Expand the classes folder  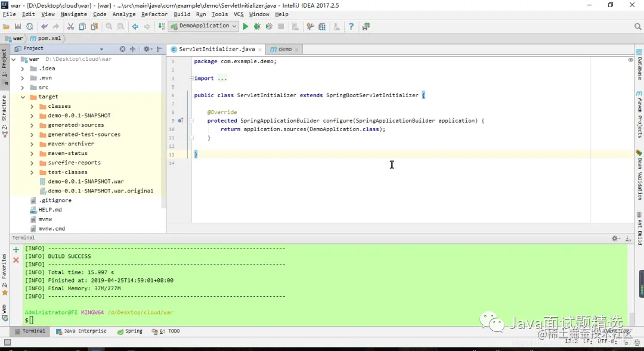pyautogui.click(x=32, y=106)
